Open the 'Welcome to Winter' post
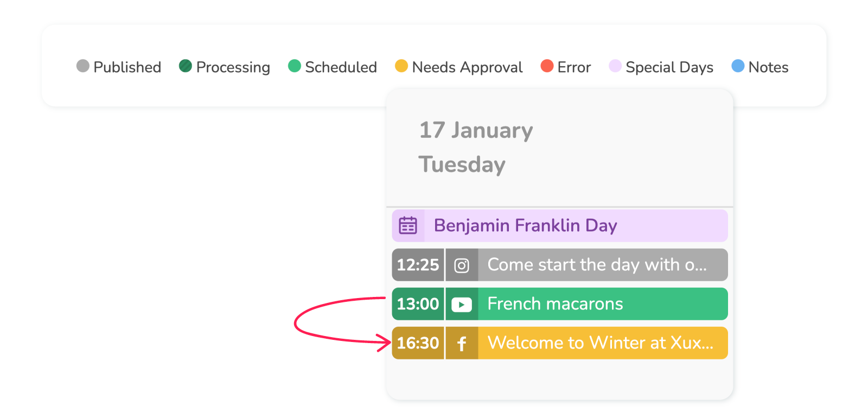The width and height of the screenshot is (868, 418). coord(560,343)
